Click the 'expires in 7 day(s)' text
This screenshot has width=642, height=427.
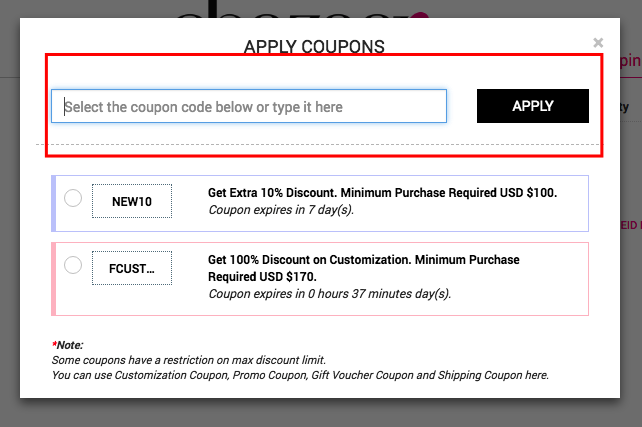(281, 210)
